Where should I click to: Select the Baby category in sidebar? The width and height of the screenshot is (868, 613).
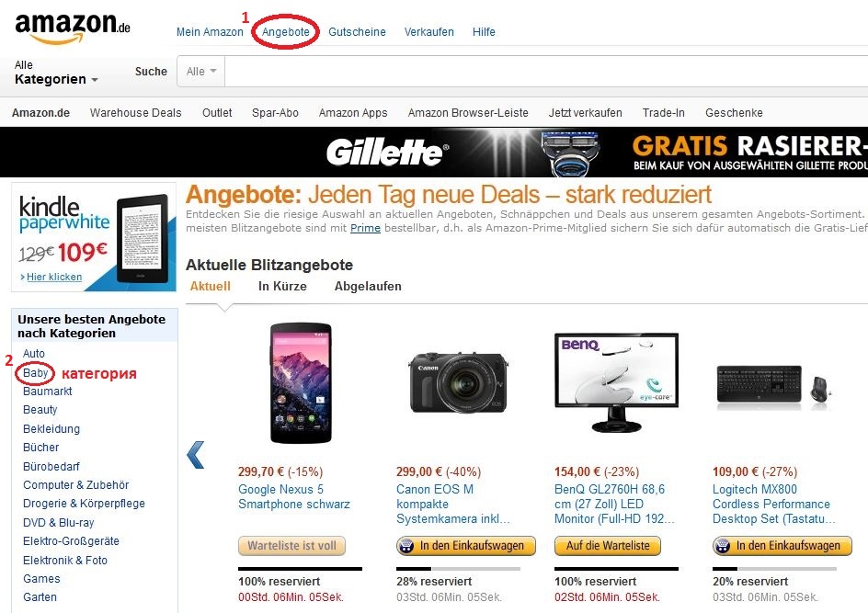[36, 373]
